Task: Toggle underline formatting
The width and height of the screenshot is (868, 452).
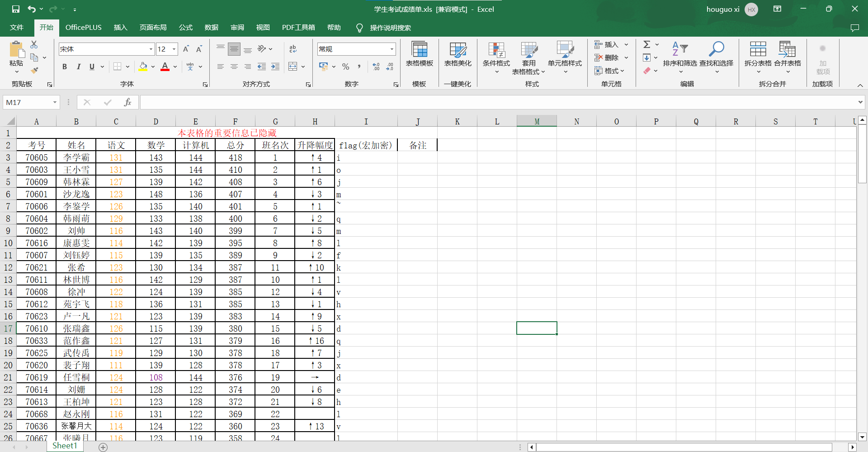Action: [x=92, y=67]
